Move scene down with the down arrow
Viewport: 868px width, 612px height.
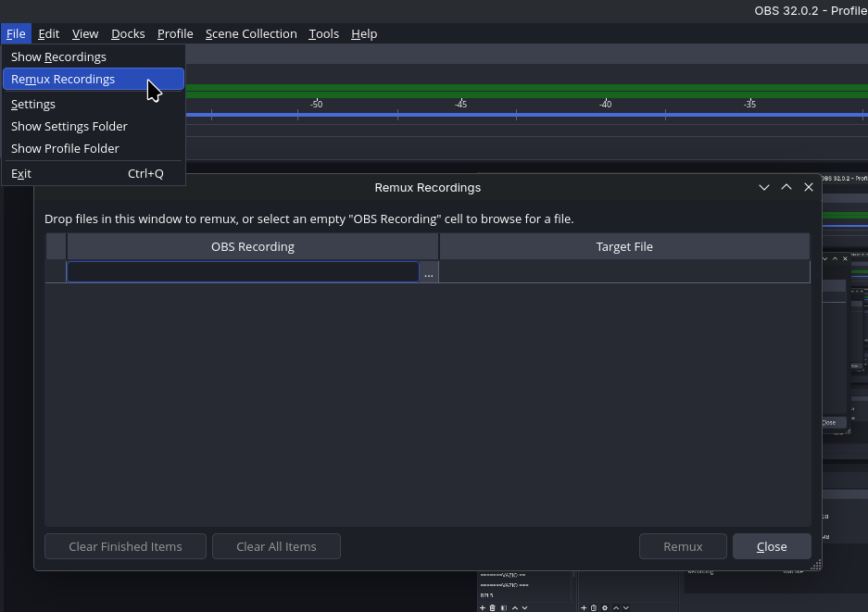coord(524,607)
